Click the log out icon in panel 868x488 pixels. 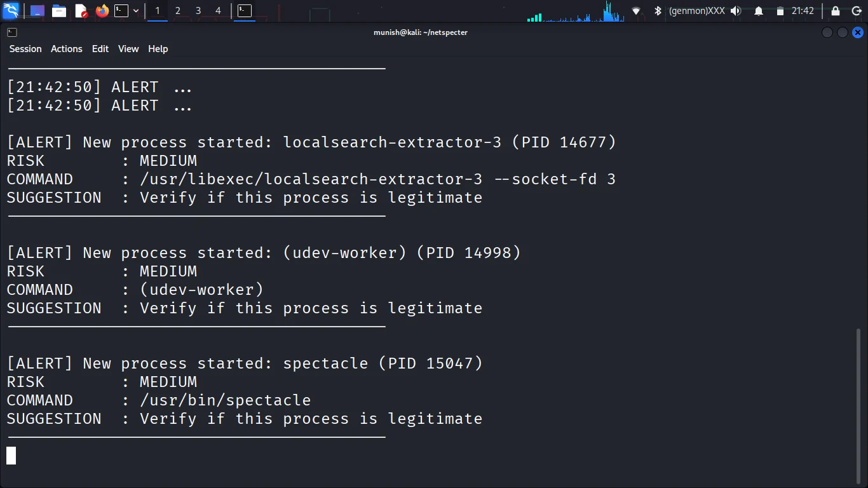tap(856, 11)
